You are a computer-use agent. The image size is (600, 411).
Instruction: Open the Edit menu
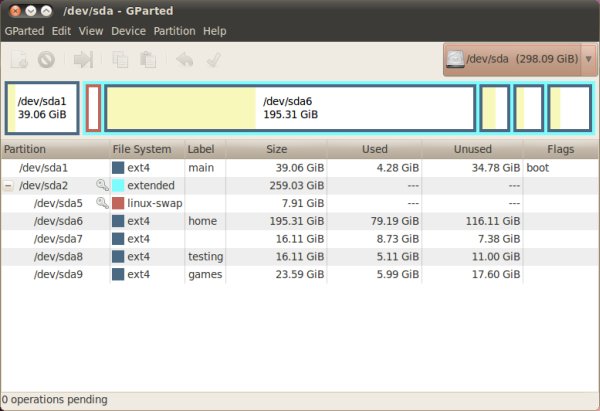point(61,31)
